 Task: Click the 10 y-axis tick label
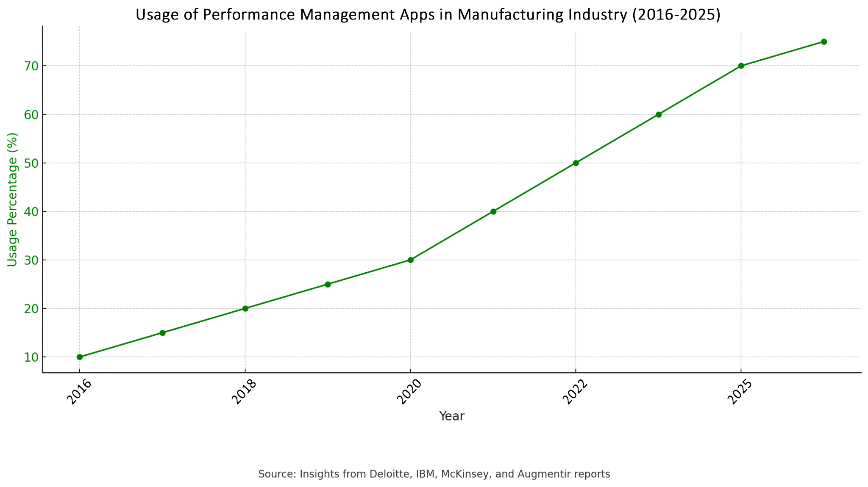pos(31,357)
